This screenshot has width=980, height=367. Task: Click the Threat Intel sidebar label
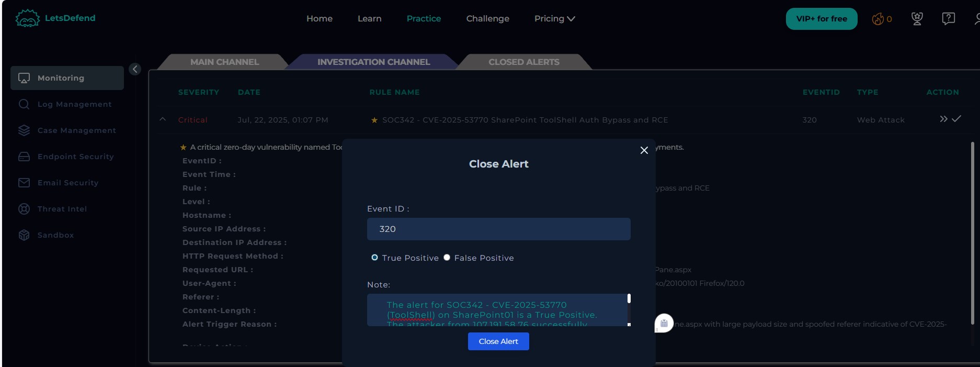point(62,209)
